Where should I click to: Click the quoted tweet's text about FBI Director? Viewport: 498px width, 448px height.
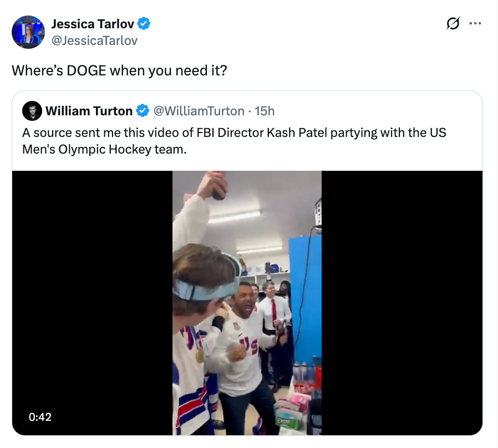[233, 139]
